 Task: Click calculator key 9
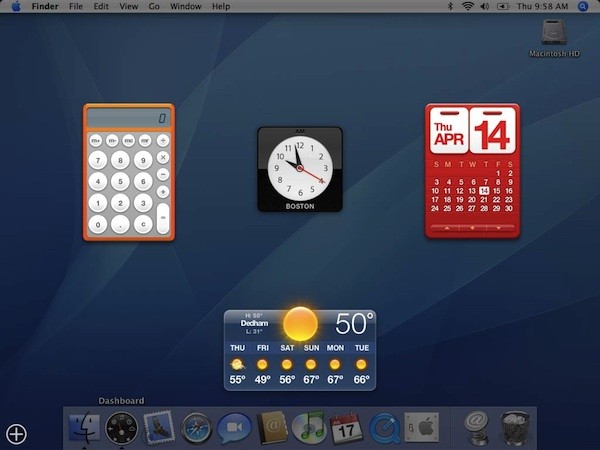point(143,160)
